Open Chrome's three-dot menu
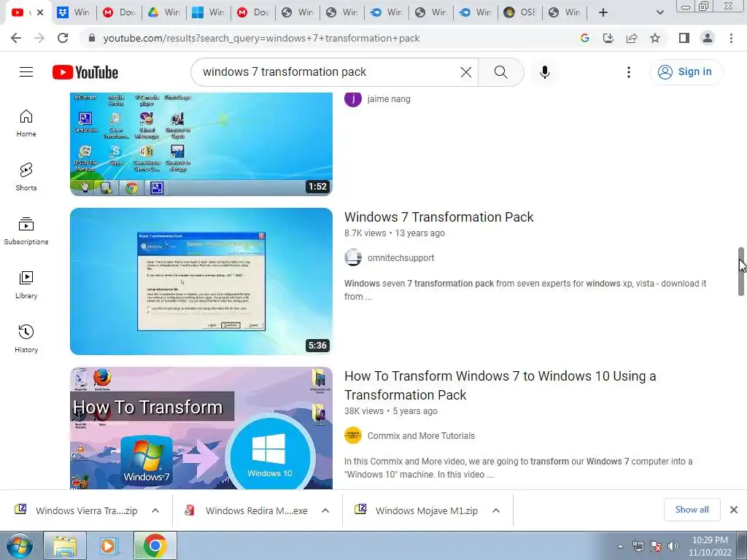This screenshot has height=560, width=747. [x=731, y=38]
